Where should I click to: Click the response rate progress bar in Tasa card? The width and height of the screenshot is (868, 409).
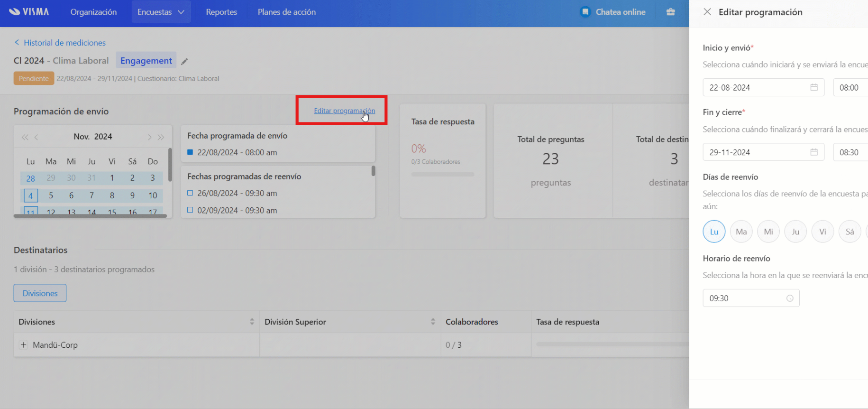(x=443, y=174)
